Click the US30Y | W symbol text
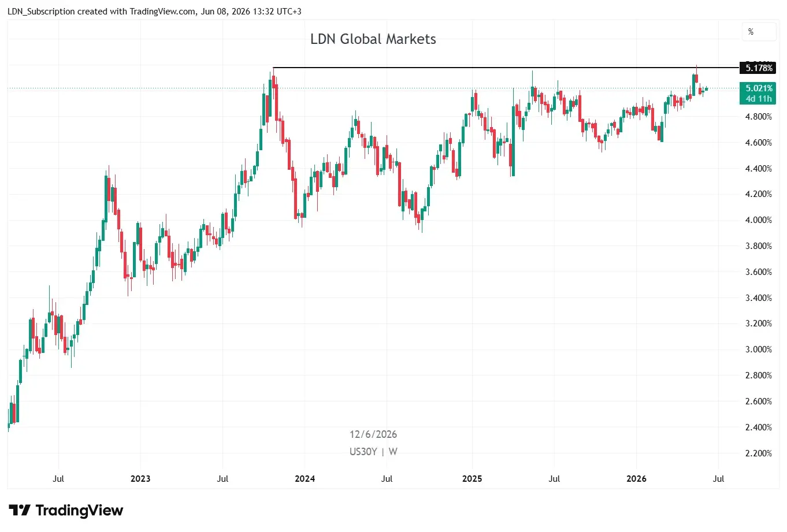This screenshot has width=787, height=532. point(373,452)
